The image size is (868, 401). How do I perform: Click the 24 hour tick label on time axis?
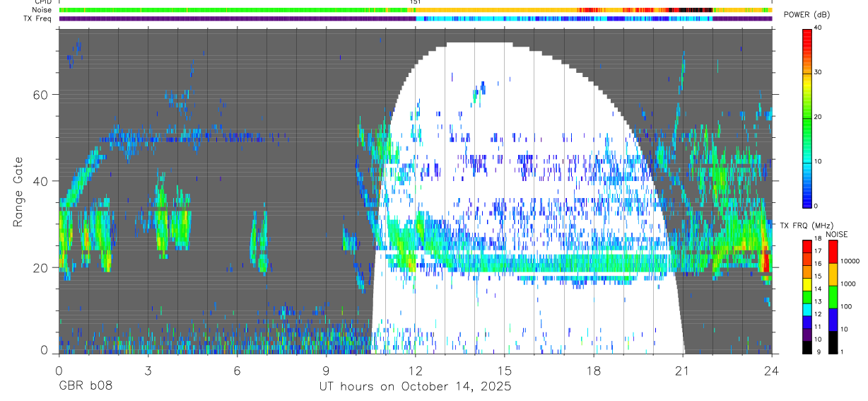coord(772,370)
